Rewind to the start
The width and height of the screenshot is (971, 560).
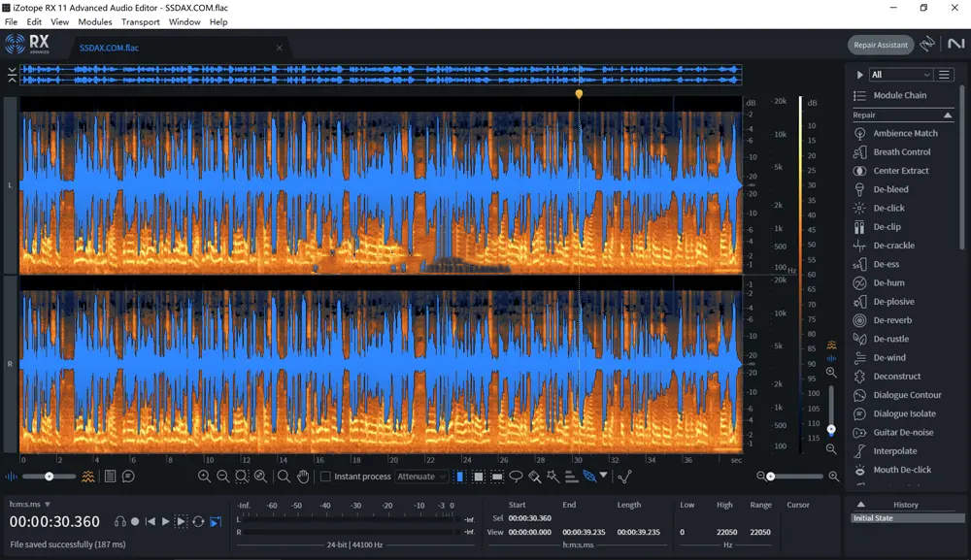[x=150, y=521]
